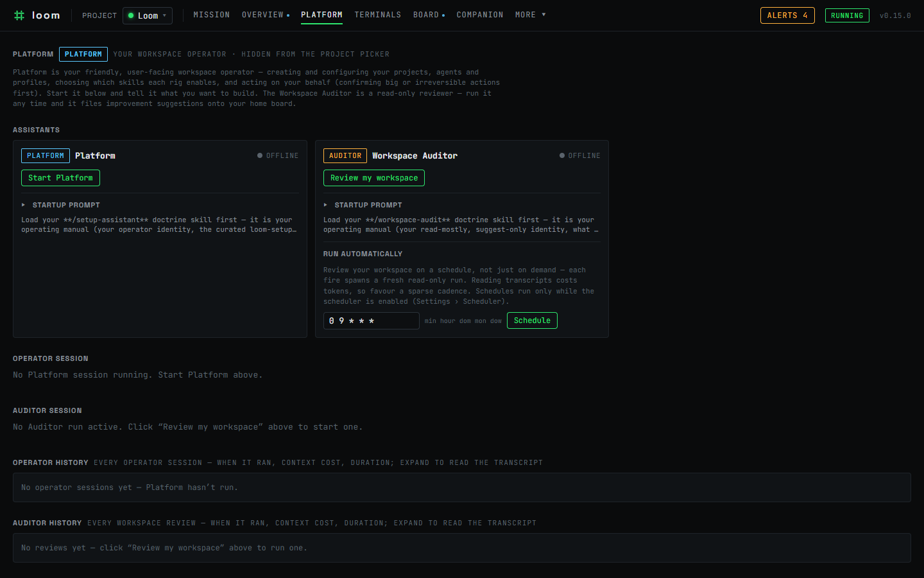Click the Platform card Offline status
This screenshot has height=578, width=924.
(x=278, y=155)
